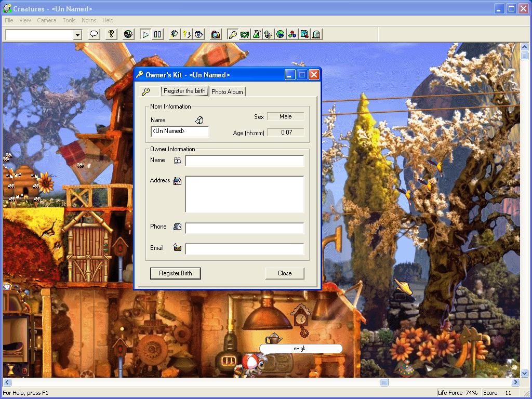
Task: Pause the game with the Pause button
Action: [157, 34]
